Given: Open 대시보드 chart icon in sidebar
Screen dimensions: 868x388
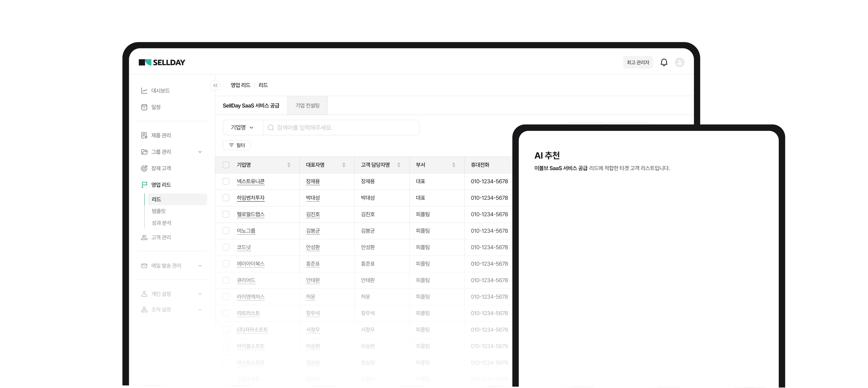Looking at the screenshot, I should point(144,91).
